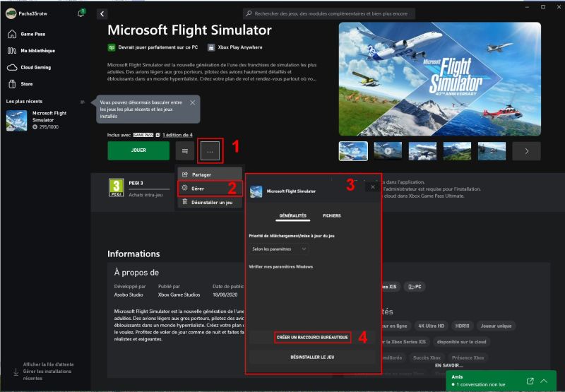Select Partager in the context menu
The height and width of the screenshot is (392, 565).
point(210,174)
